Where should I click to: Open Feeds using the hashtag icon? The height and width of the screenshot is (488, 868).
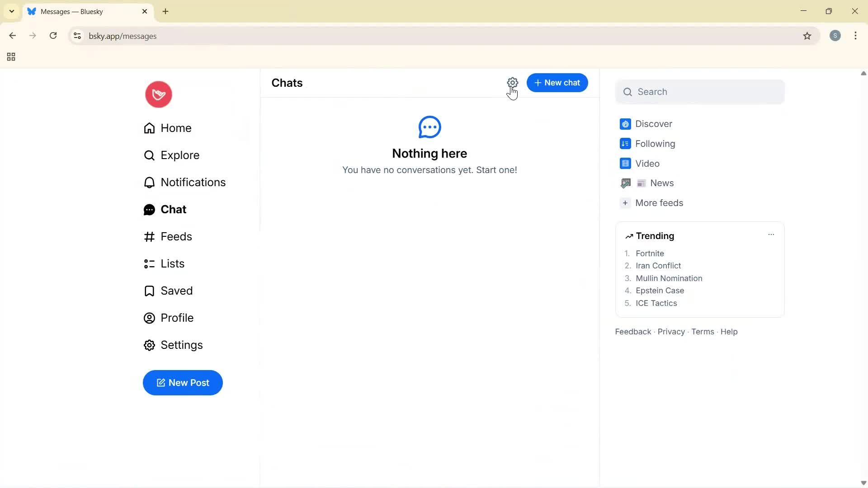[149, 236]
